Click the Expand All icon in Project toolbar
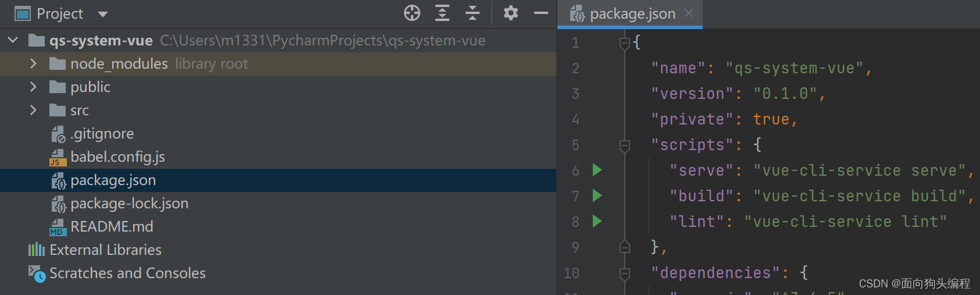Image resolution: width=980 pixels, height=295 pixels. 442,13
